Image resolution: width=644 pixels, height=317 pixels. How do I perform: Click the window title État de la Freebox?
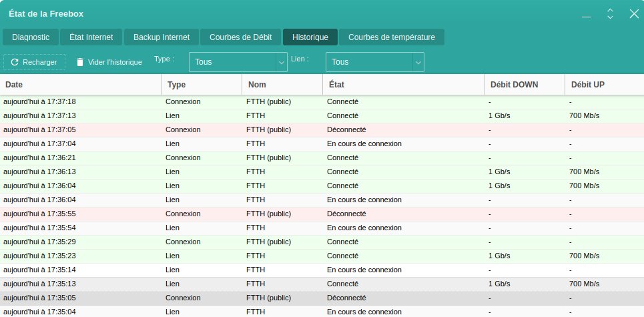tap(46, 13)
